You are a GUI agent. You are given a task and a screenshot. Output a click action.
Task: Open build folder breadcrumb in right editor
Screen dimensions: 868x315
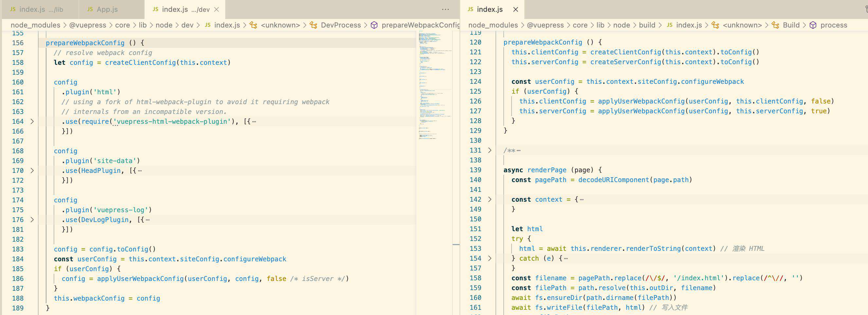[647, 25]
